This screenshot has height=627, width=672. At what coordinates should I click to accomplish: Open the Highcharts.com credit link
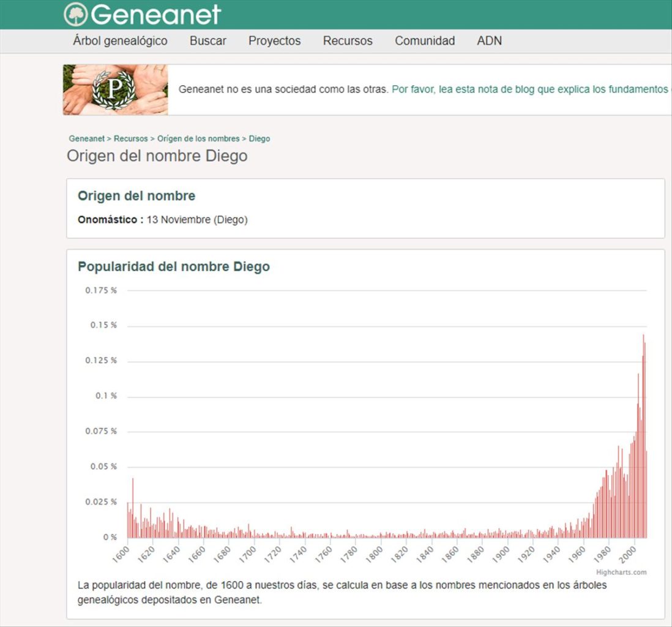[621, 573]
